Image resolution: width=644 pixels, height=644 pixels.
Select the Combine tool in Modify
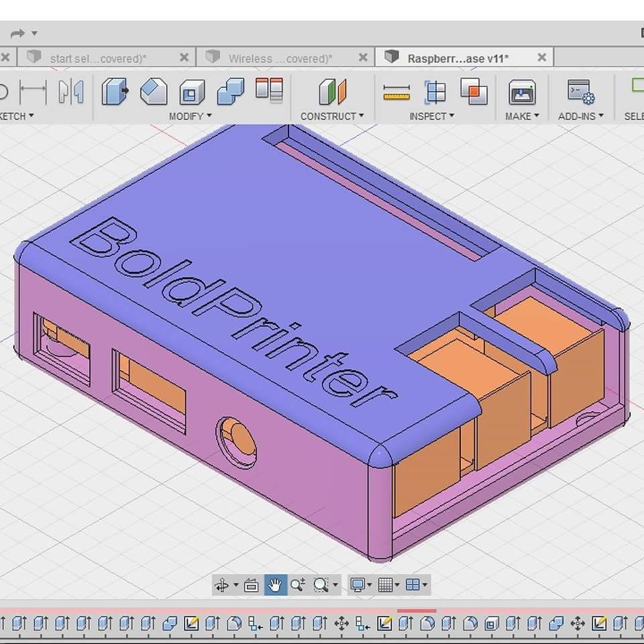coord(230,91)
